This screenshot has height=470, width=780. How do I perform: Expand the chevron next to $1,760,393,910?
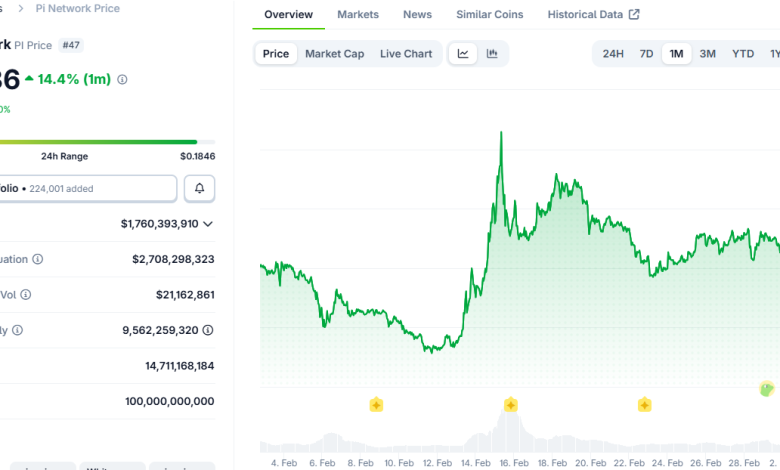208,224
